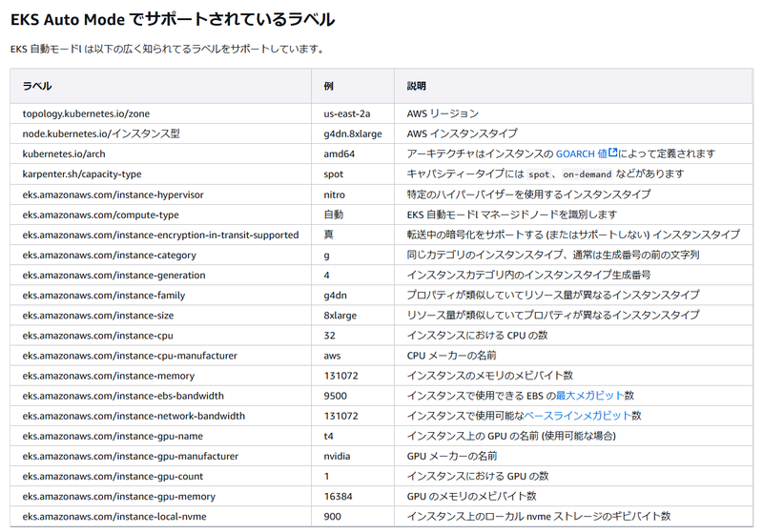Open the 最大メガビット link

589,396
